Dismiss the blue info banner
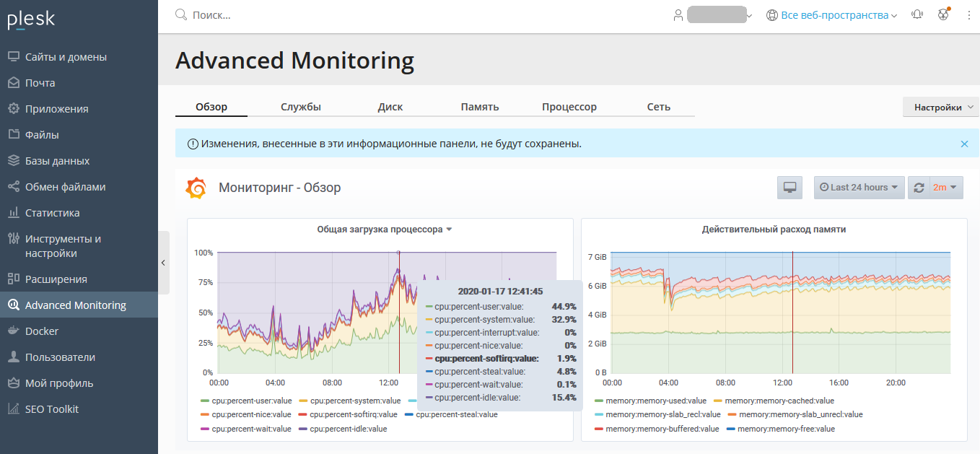 tap(964, 144)
